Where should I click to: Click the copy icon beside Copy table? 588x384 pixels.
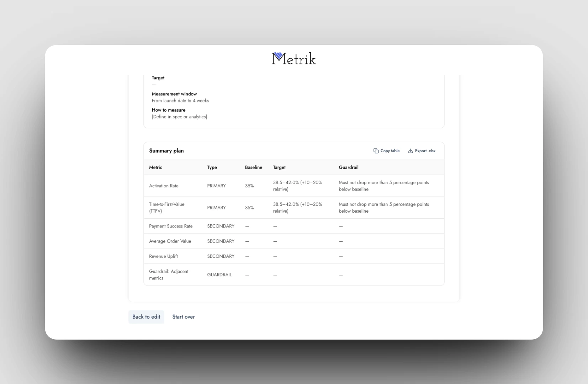pyautogui.click(x=376, y=151)
